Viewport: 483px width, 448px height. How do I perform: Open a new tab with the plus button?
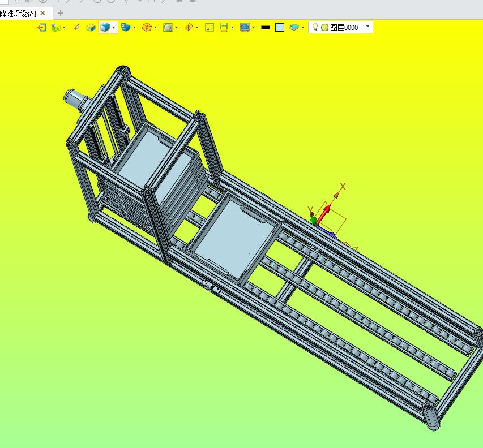pyautogui.click(x=61, y=13)
